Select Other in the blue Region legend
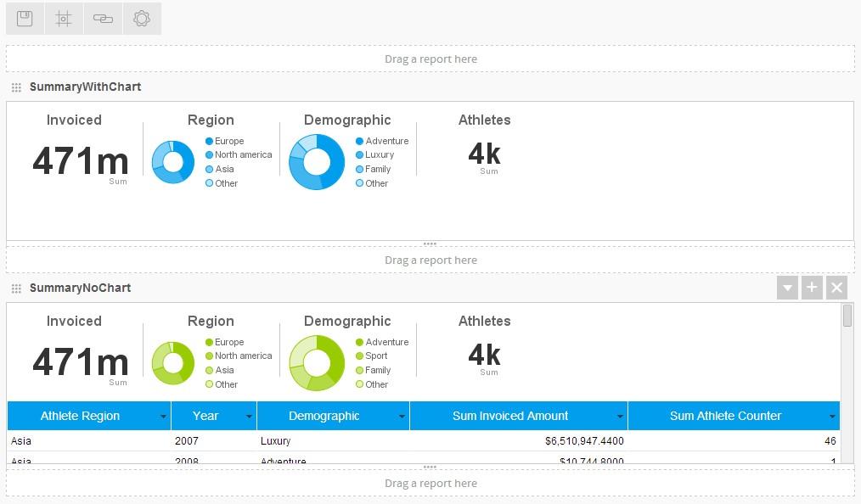This screenshot has height=504, width=861. [222, 183]
